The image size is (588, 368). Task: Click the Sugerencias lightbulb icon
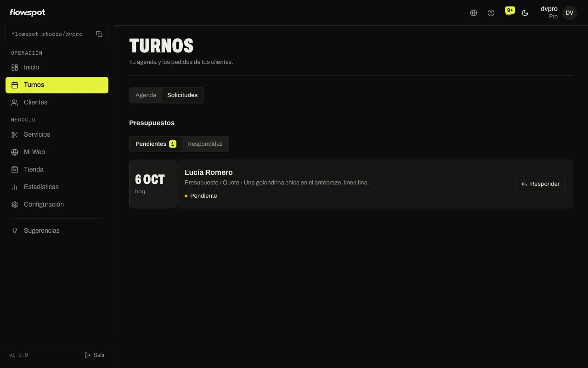(15, 231)
